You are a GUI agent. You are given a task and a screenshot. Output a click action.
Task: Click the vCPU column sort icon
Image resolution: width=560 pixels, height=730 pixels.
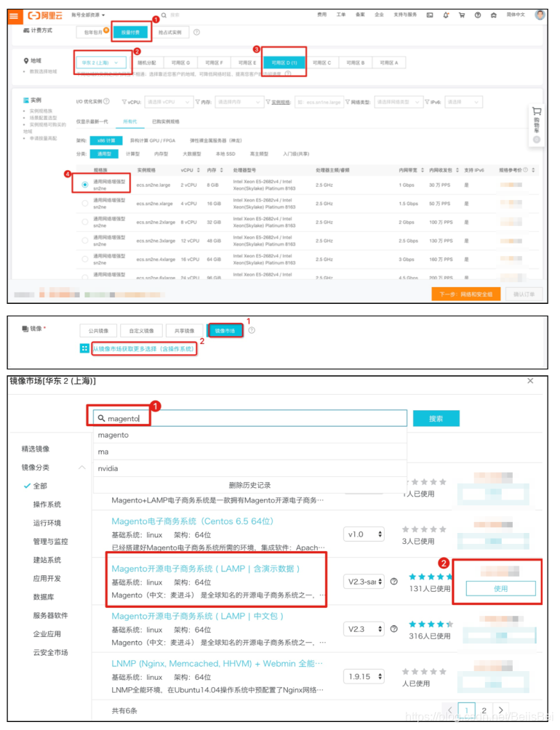[199, 170]
